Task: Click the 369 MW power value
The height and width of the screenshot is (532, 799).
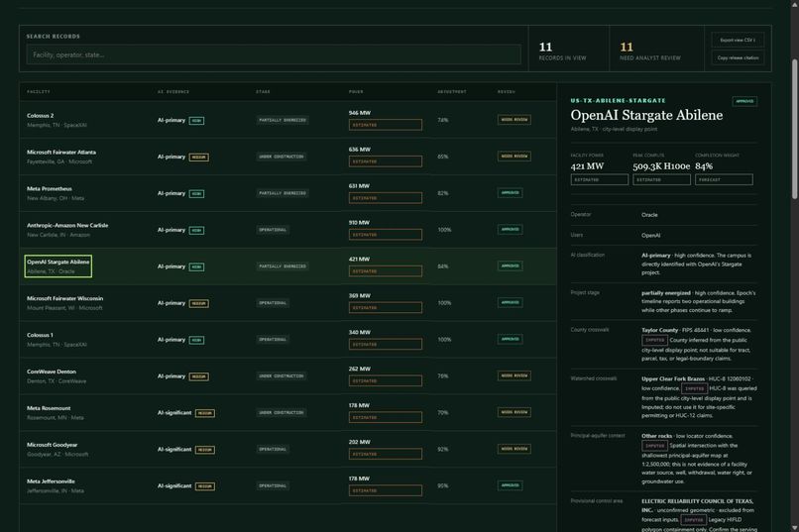Action: pyautogui.click(x=360, y=296)
